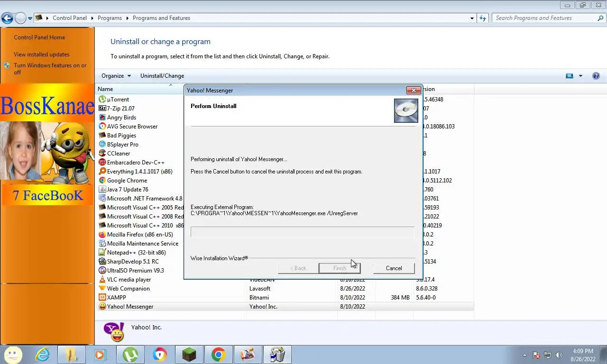The image size is (607, 364).
Task: Click the Refresh button beside address bar
Action: [483, 18]
